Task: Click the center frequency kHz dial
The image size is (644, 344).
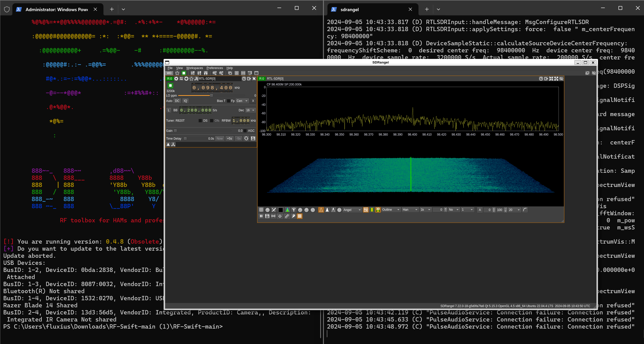Action: point(212,88)
